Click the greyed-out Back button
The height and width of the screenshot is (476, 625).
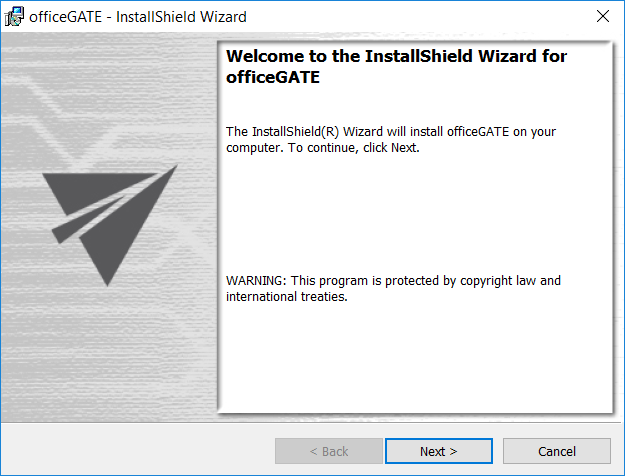[328, 451]
